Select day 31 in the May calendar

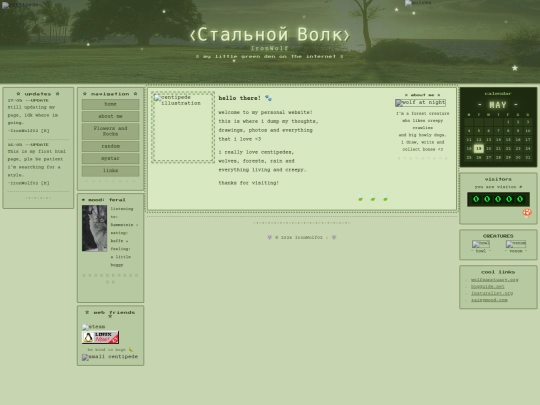point(528,157)
